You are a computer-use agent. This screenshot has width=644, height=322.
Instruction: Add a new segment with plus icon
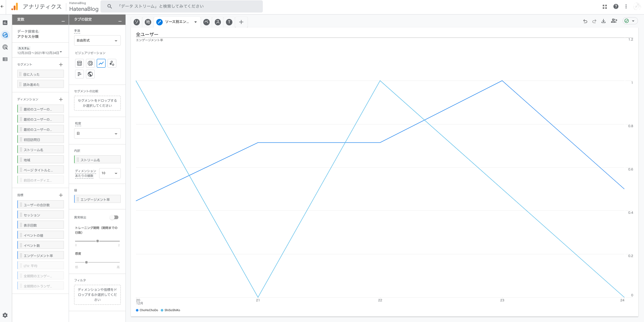[x=61, y=65]
